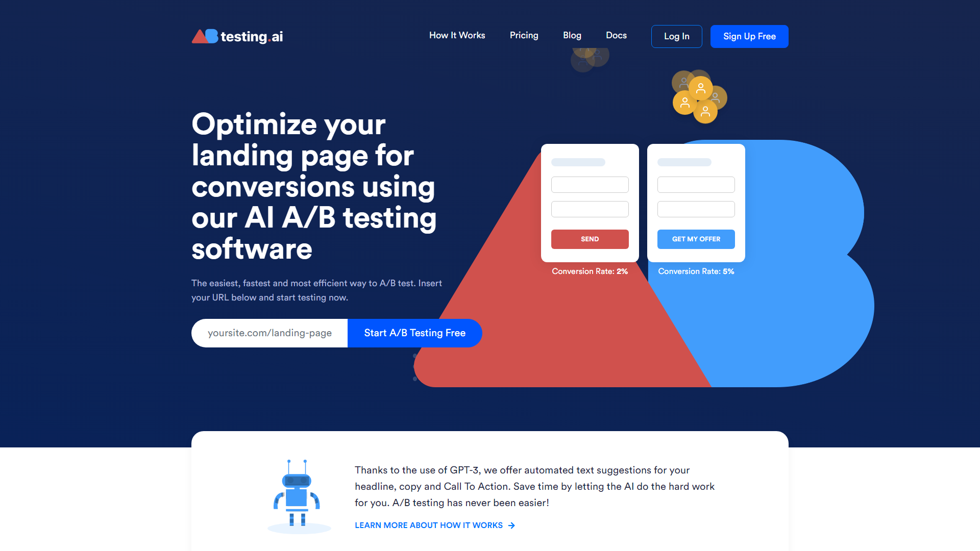Click the A/B split comparison icon

tap(204, 36)
